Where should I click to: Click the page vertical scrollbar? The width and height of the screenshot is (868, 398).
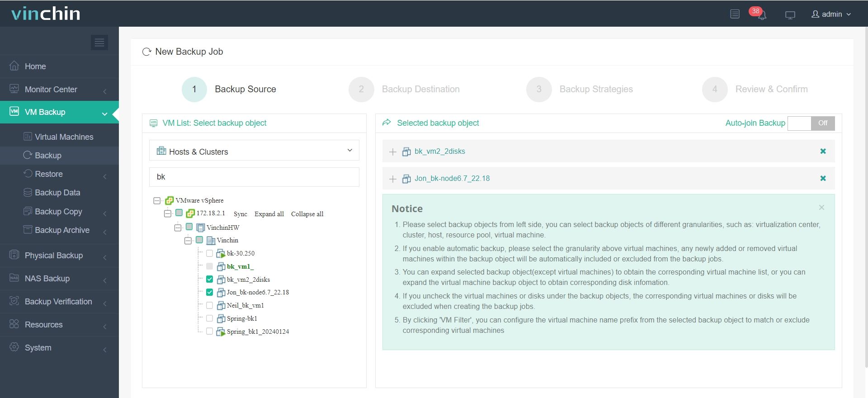coord(866,197)
